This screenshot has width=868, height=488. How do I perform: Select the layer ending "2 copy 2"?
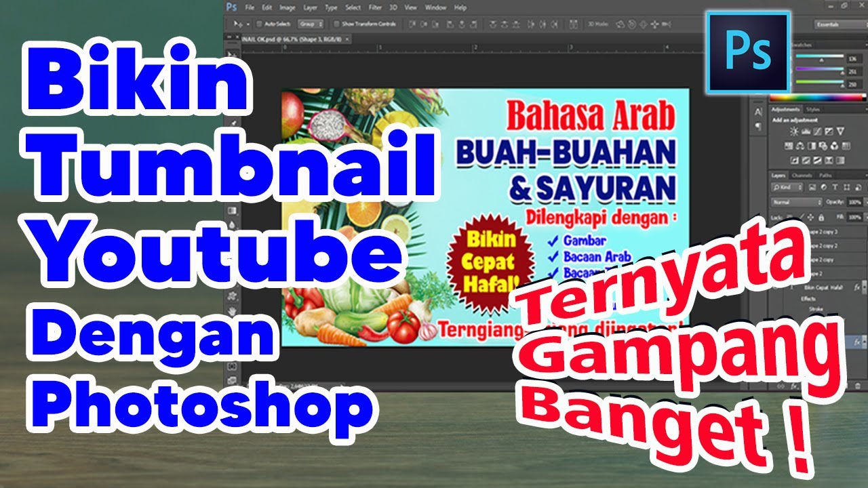(824, 246)
